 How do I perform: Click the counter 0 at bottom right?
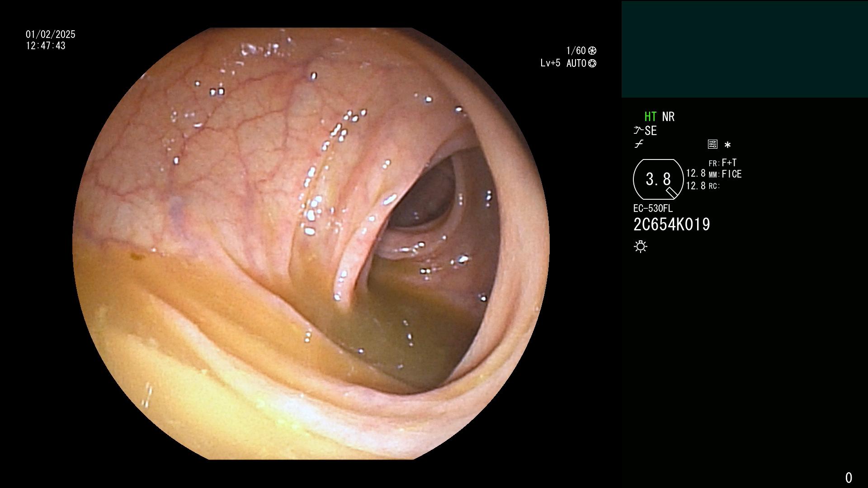tap(849, 478)
